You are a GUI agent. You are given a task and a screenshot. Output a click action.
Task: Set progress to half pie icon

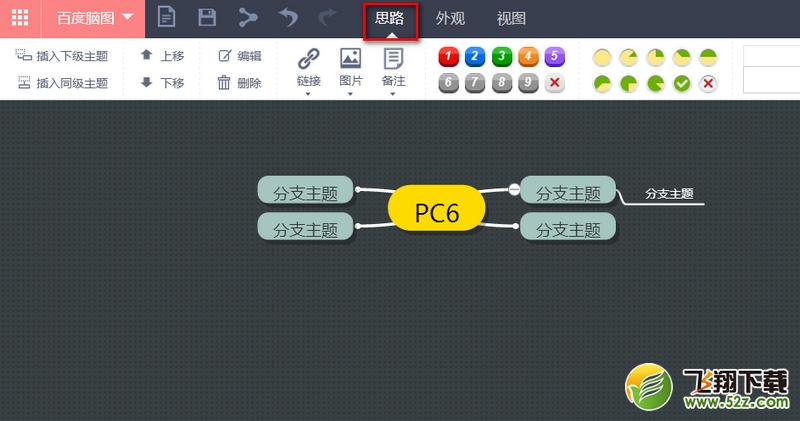(708, 58)
